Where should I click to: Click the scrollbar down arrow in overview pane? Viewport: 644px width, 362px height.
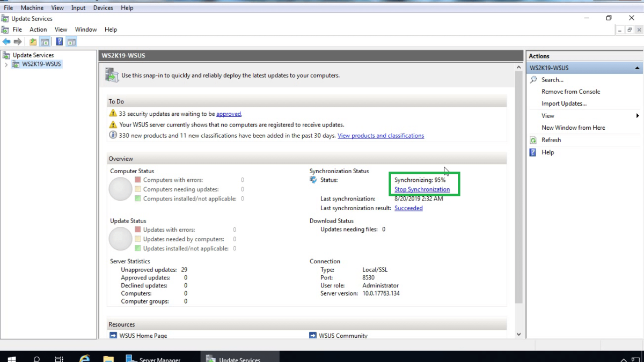click(518, 334)
